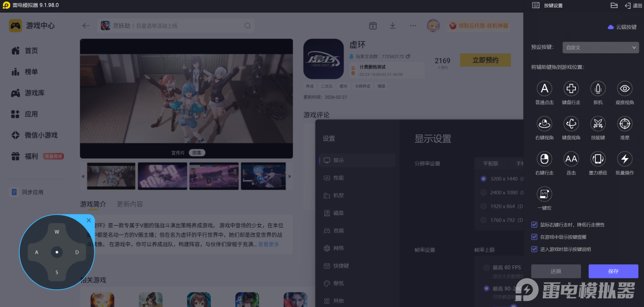
Task: Click the 还原 restore button
Action: pos(556,271)
